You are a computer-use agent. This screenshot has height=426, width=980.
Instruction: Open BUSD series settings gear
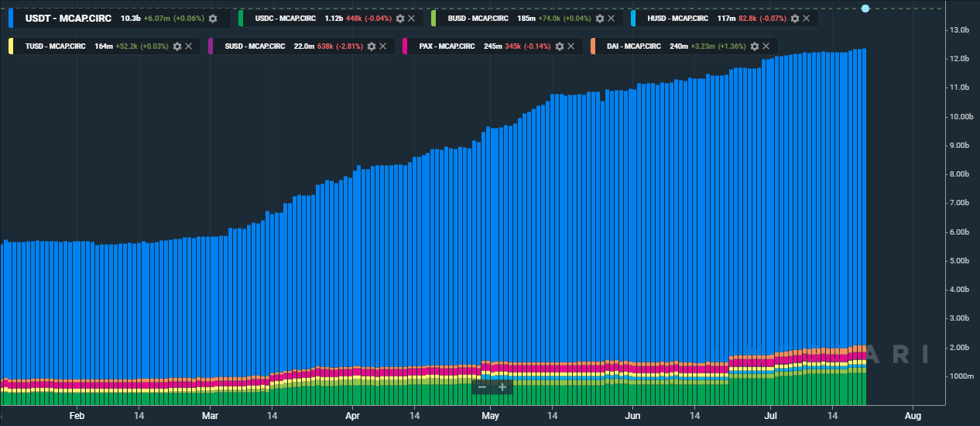click(x=599, y=18)
